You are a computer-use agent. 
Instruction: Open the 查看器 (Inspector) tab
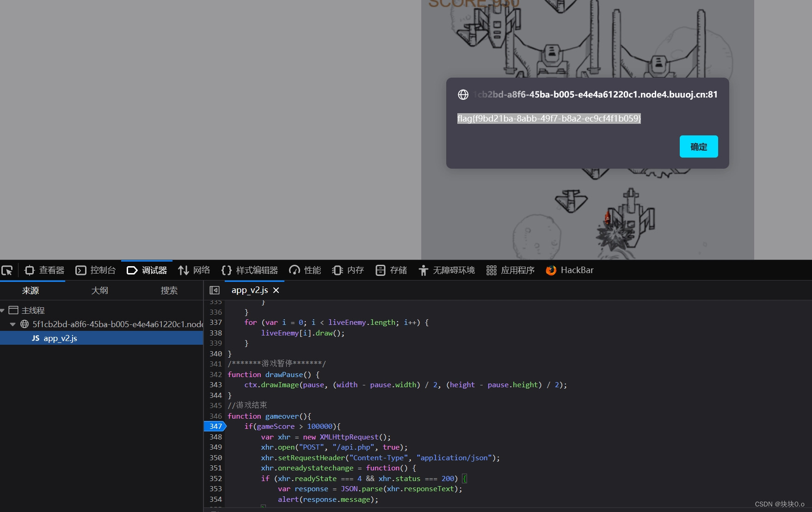click(44, 270)
